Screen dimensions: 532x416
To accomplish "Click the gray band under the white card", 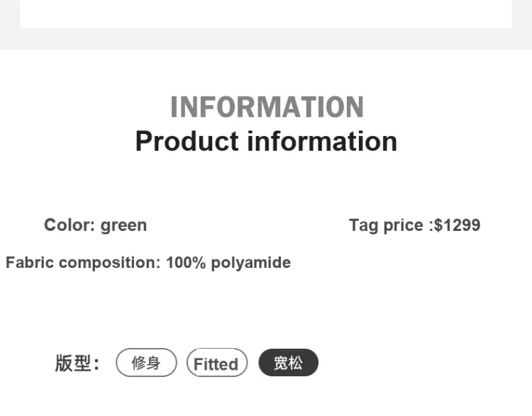I will [x=266, y=39].
